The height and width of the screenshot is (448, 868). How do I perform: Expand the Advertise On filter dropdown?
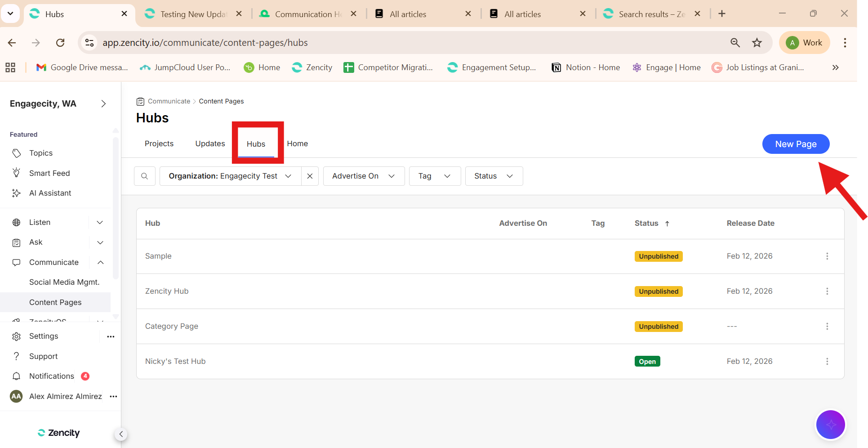pyautogui.click(x=363, y=176)
